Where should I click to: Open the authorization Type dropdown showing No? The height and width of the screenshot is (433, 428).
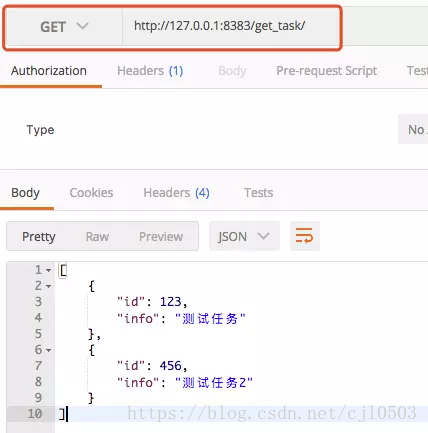tap(413, 129)
